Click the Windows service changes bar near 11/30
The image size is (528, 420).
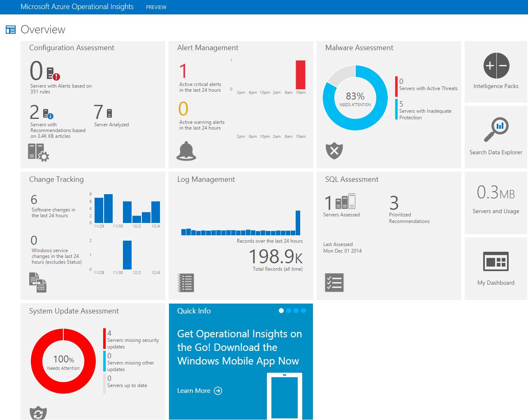[x=127, y=255]
